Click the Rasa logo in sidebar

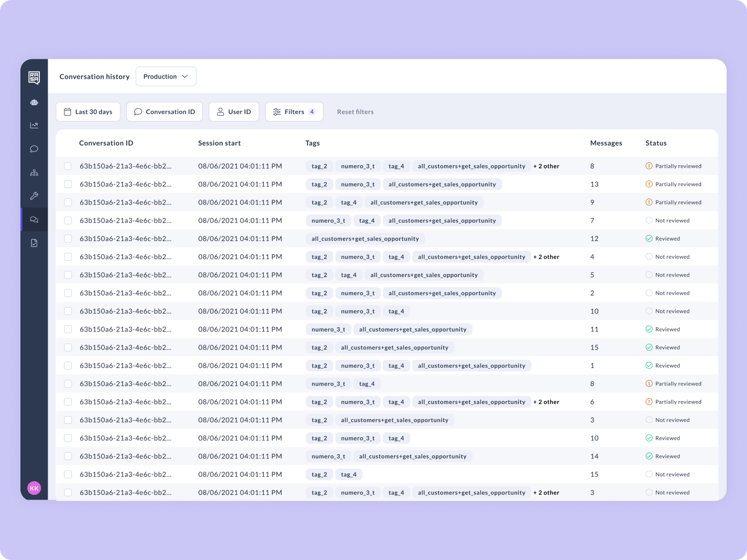tap(34, 77)
